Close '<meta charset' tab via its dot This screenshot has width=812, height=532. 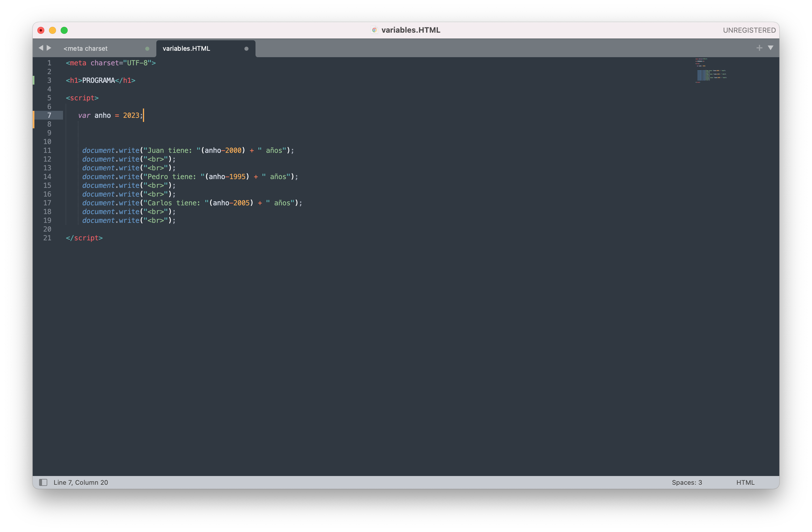(147, 48)
